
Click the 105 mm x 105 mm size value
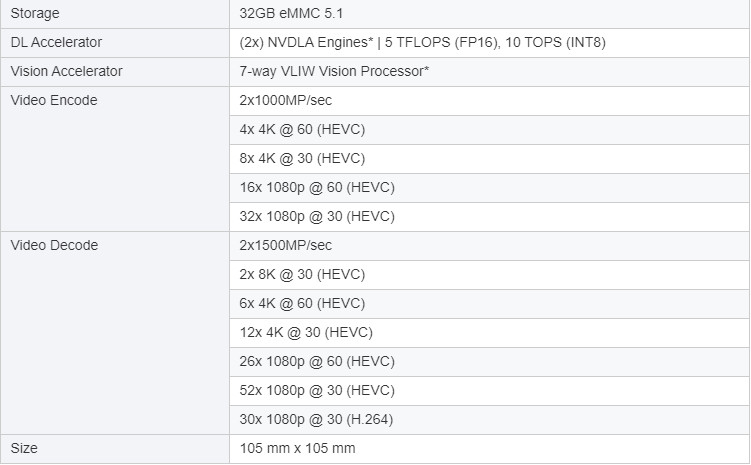(298, 449)
